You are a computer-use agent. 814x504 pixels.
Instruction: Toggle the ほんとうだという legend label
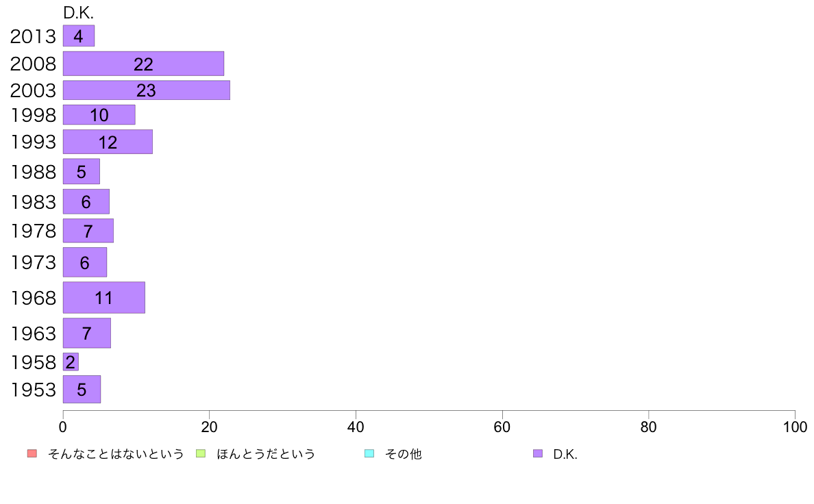pos(266,454)
